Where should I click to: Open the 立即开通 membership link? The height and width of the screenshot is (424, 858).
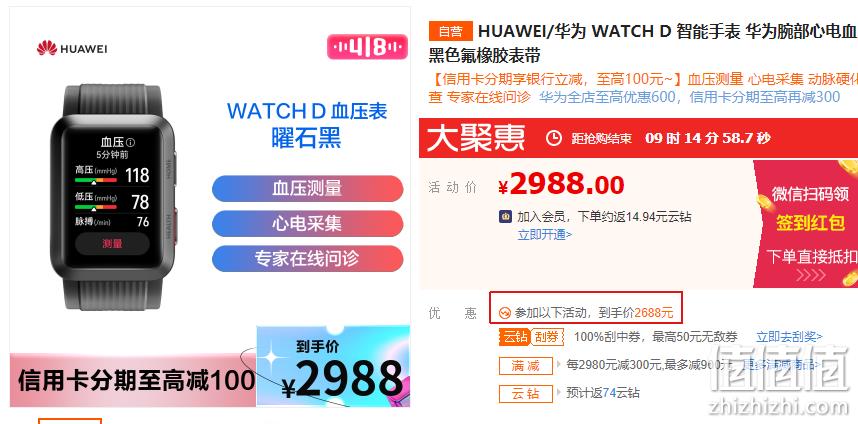click(545, 235)
